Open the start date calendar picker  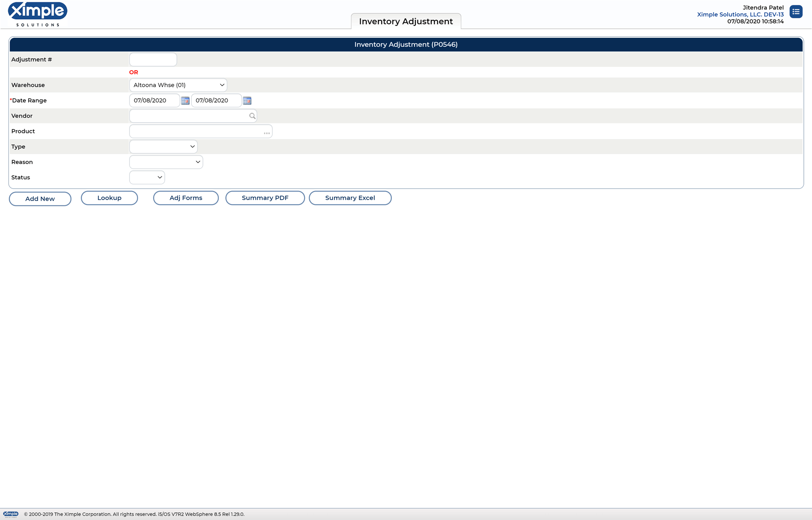pos(185,100)
